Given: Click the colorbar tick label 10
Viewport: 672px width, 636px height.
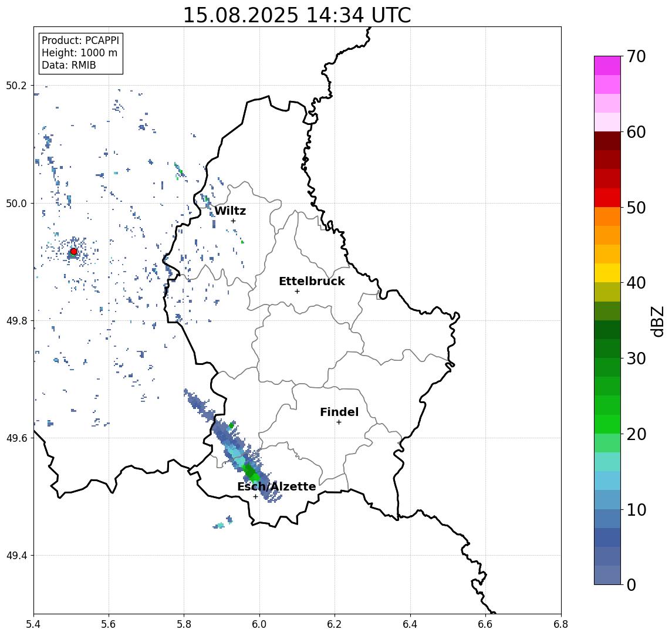Looking at the screenshot, I should click(636, 509).
